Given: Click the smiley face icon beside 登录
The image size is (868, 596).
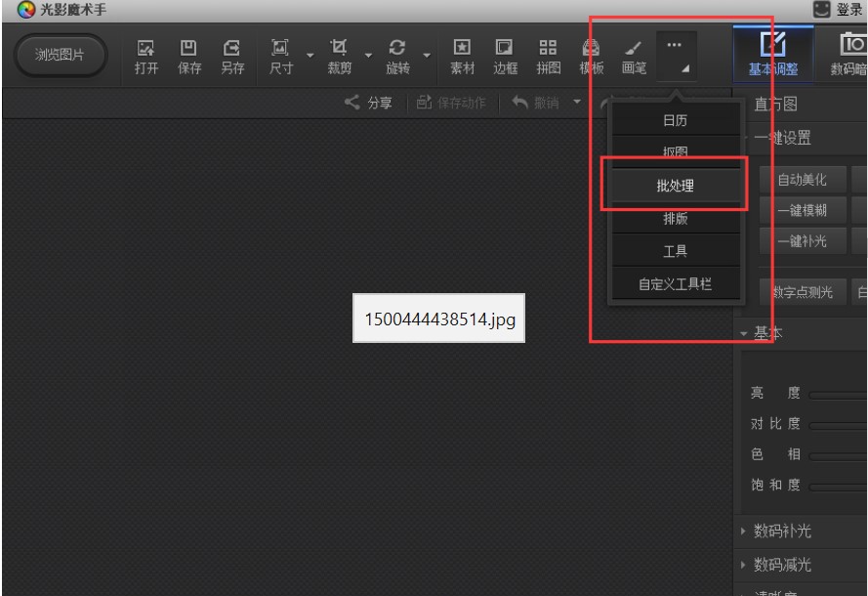Looking at the screenshot, I should pos(821,9).
